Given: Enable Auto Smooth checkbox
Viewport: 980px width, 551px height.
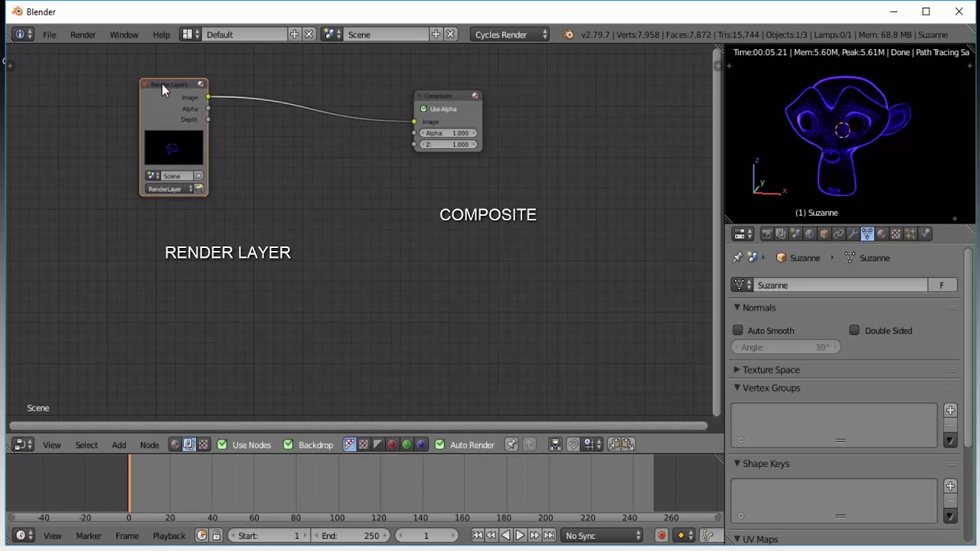Looking at the screenshot, I should pyautogui.click(x=738, y=331).
